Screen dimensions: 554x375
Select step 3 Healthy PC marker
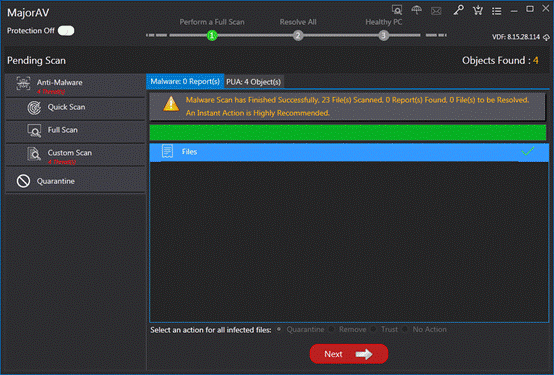tap(383, 35)
